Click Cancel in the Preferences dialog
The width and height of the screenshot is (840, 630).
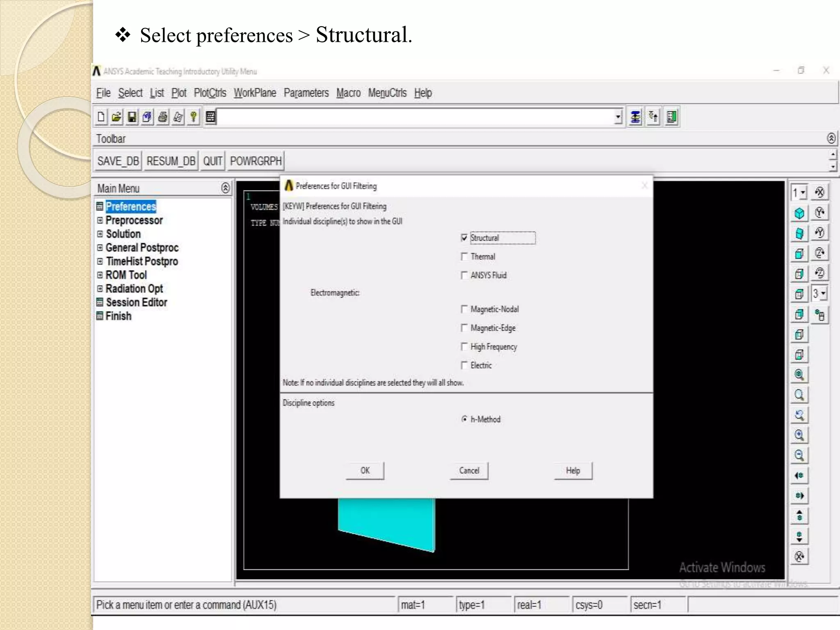coord(469,470)
